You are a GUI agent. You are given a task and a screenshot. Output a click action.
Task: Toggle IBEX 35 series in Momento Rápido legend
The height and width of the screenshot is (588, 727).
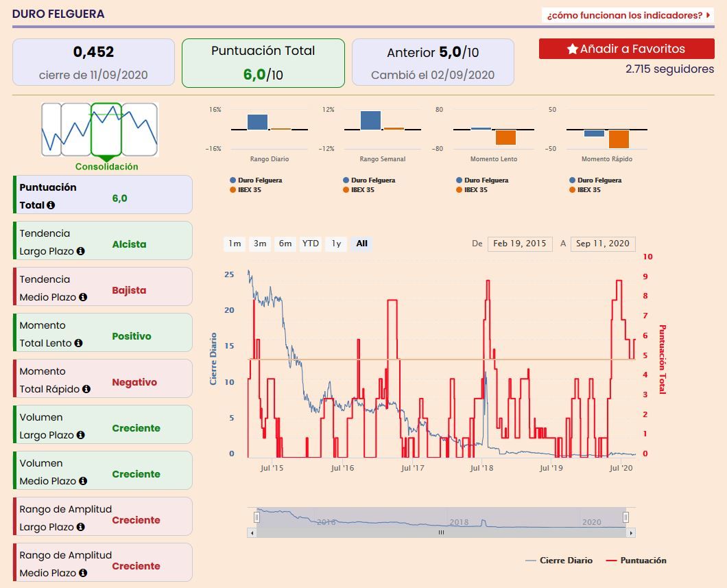point(584,189)
